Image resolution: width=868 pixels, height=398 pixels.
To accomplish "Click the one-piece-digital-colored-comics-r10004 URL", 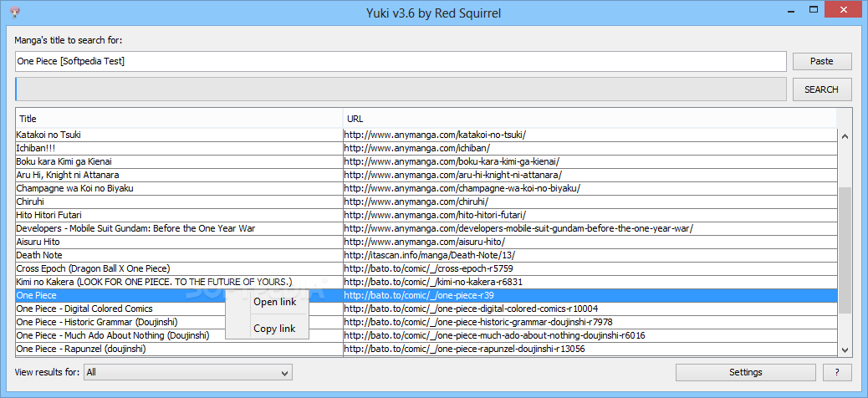I will (471, 309).
